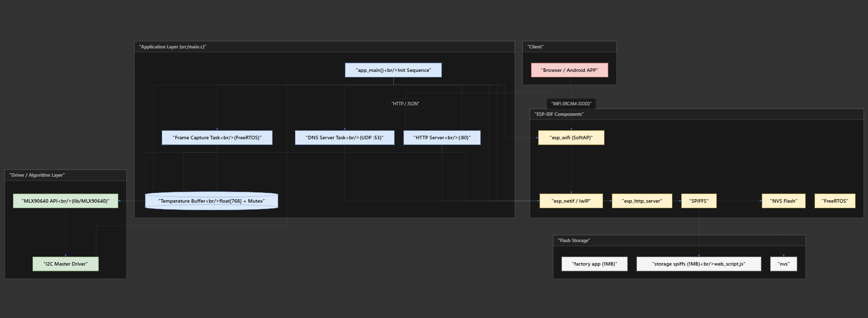Select the esp_netif / lwIP node
Image resolution: width=868 pixels, height=318 pixels.
click(x=571, y=201)
